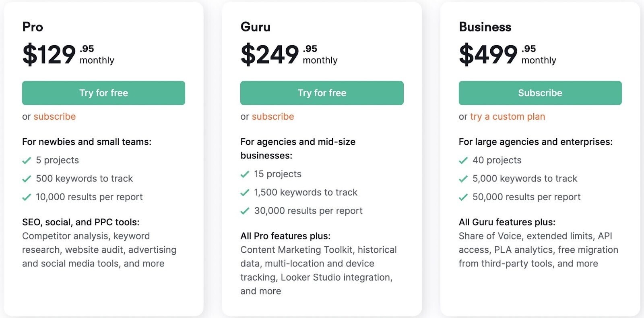Click Try for free on the Guru plan
Image resolution: width=644 pixels, height=318 pixels.
(321, 93)
